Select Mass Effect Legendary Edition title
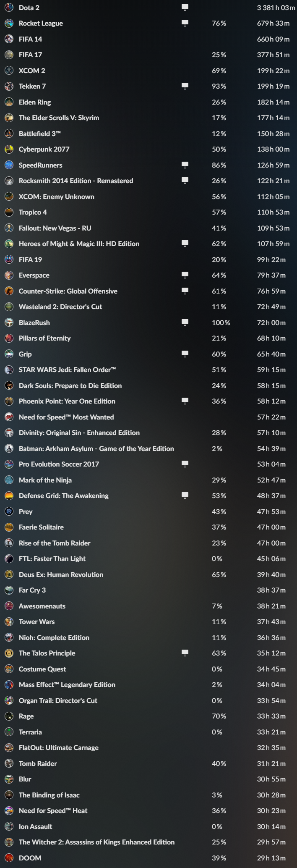 click(x=67, y=684)
